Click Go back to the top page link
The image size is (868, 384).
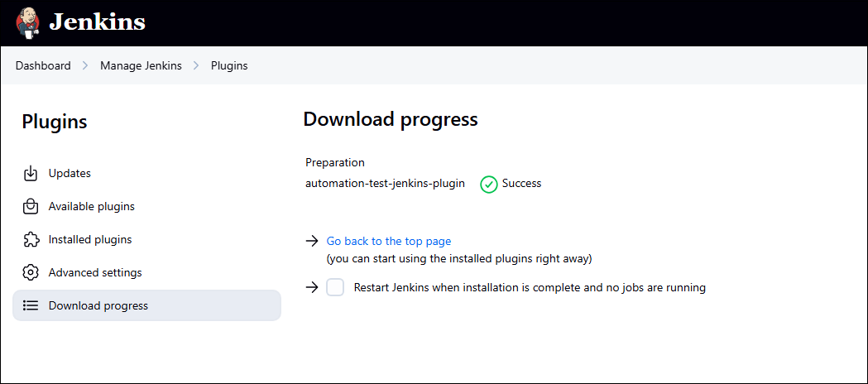pyautogui.click(x=389, y=242)
